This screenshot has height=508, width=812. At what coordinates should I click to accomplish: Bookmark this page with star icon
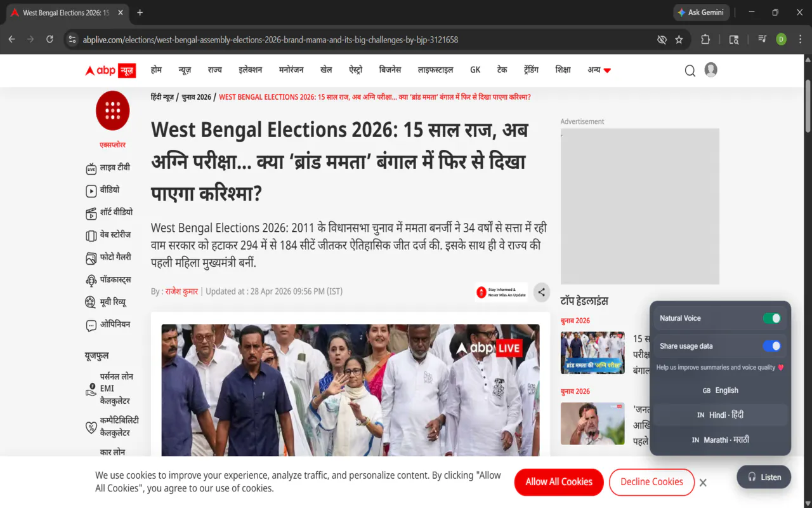point(679,39)
